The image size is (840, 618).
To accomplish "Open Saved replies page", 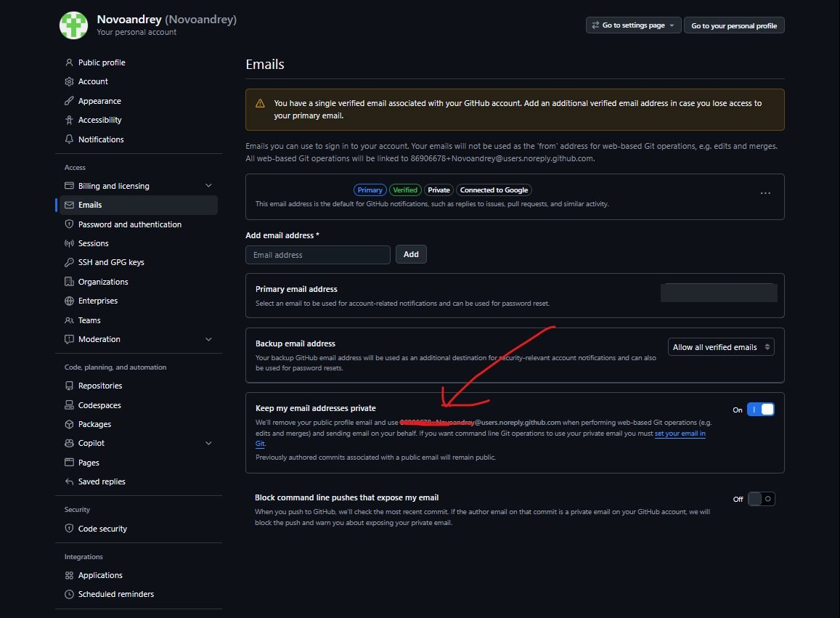I will tap(102, 481).
